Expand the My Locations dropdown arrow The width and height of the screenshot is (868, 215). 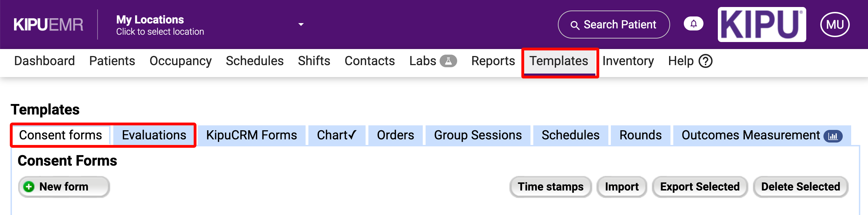(x=301, y=25)
